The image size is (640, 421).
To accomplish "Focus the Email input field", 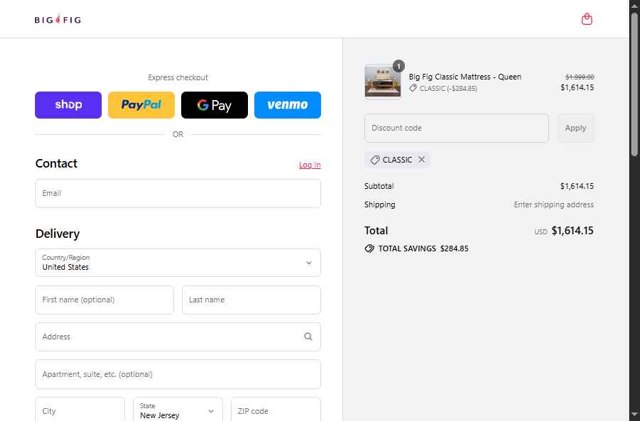I will 178,194.
